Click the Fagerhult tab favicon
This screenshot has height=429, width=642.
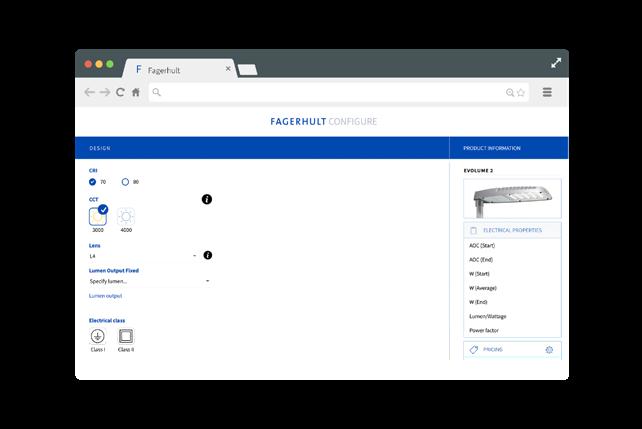139,70
